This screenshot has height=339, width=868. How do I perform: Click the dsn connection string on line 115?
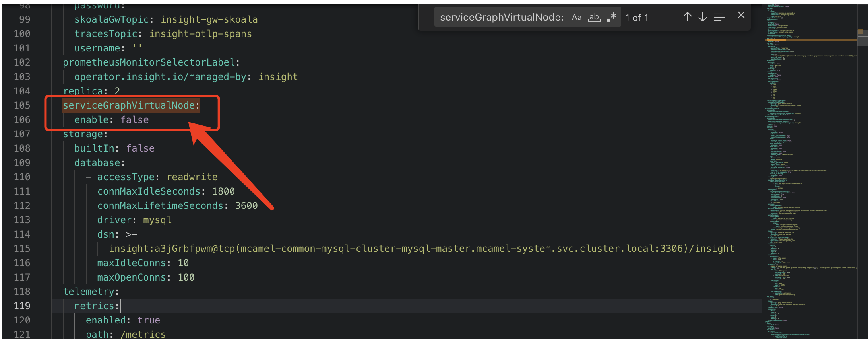(421, 249)
